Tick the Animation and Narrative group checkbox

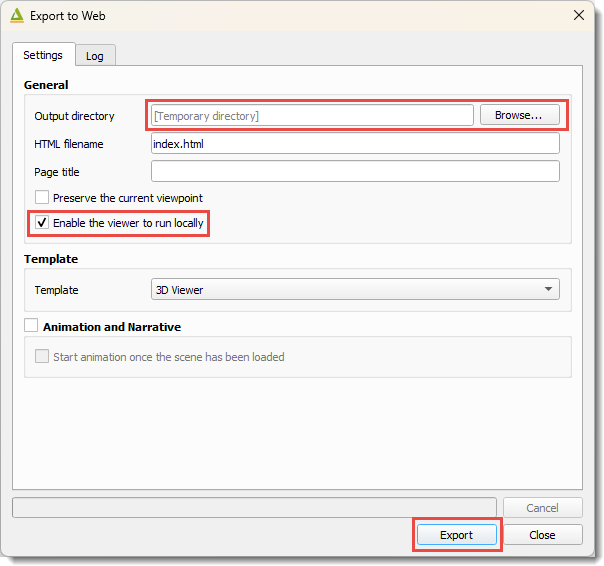pyautogui.click(x=31, y=325)
